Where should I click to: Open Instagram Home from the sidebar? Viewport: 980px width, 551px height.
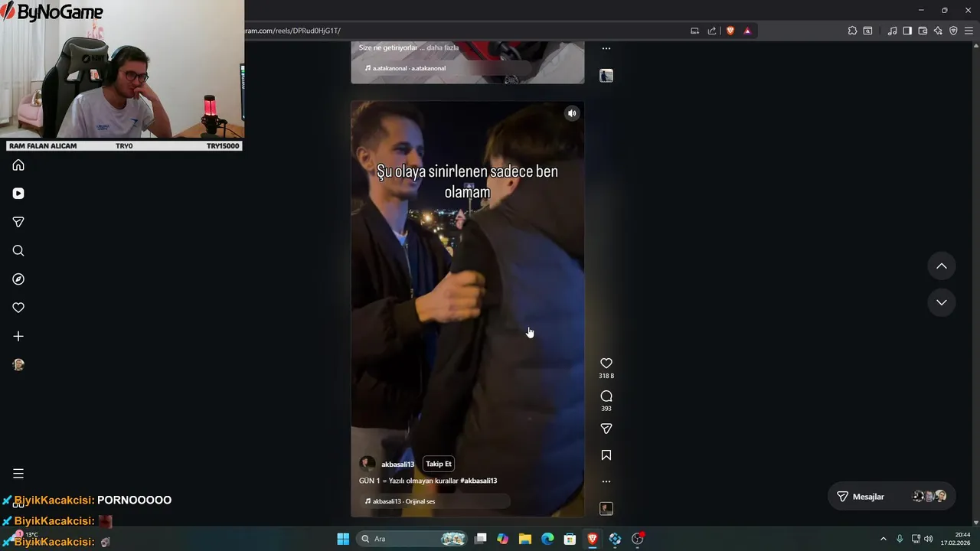pos(18,165)
